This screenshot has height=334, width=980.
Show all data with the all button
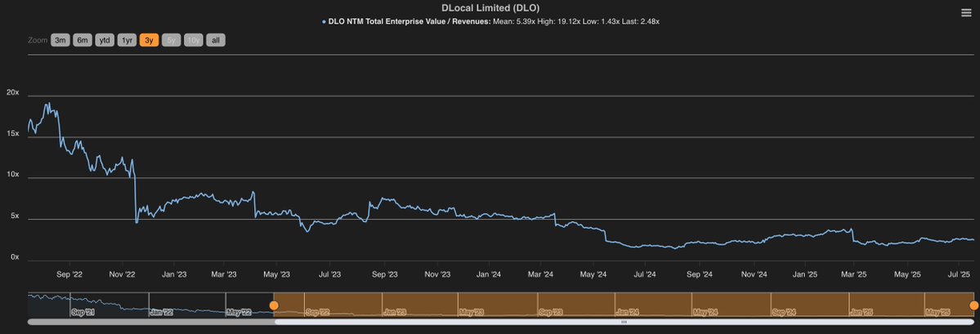click(x=216, y=40)
